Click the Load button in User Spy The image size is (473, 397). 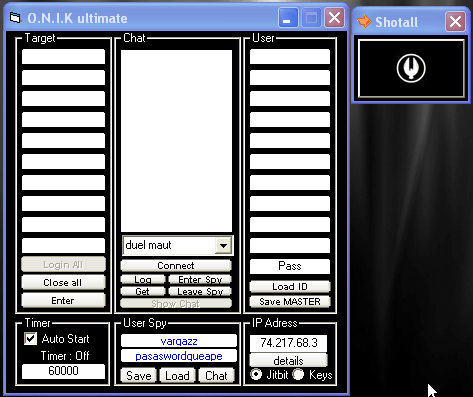coord(177,376)
